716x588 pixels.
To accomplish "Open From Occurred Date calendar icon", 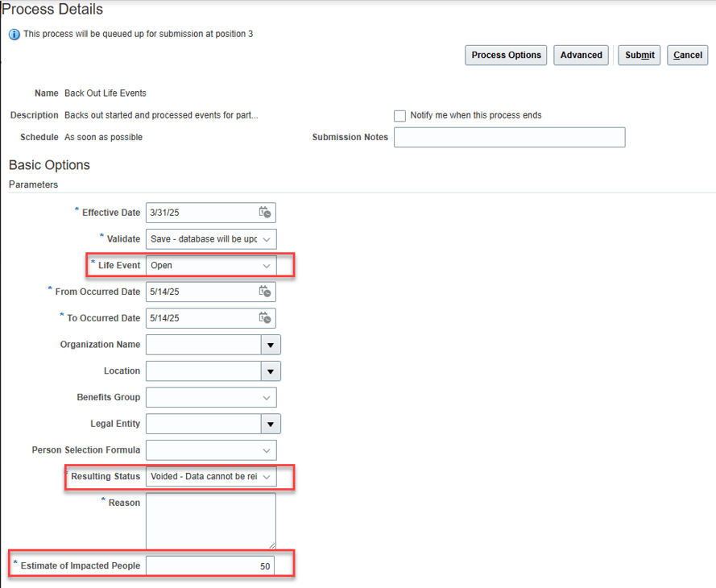I will coord(265,292).
